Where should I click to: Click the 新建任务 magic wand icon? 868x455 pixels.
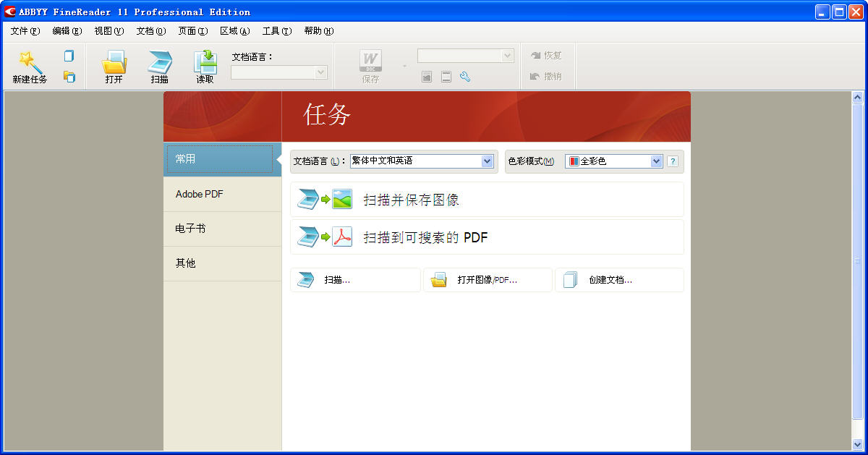[30, 61]
